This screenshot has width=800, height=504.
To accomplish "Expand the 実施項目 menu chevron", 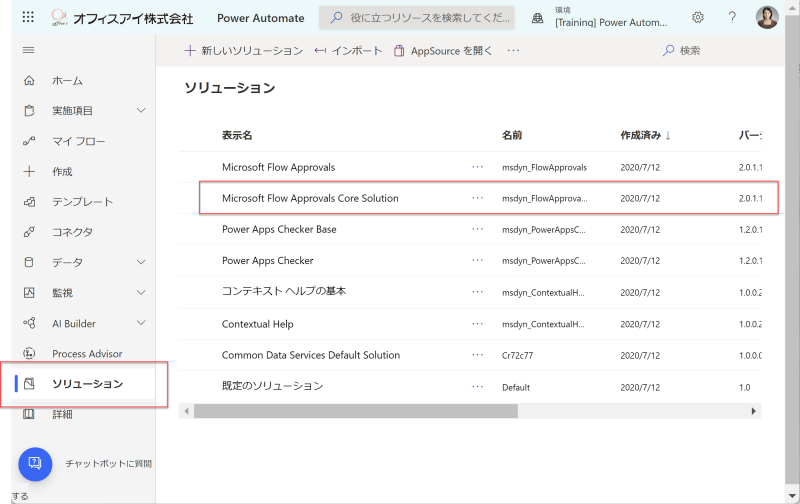I will click(141, 110).
